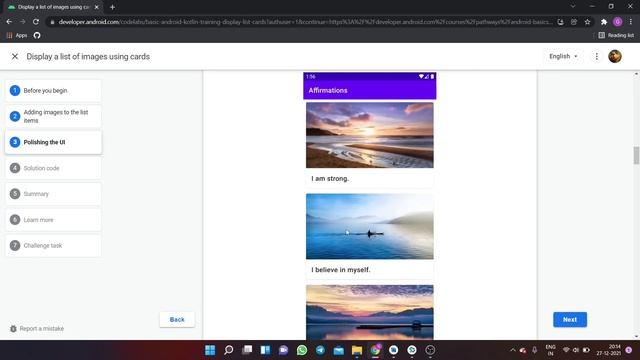Click the I believe in myself kayak image
The height and width of the screenshot is (360, 640).
(x=370, y=227)
